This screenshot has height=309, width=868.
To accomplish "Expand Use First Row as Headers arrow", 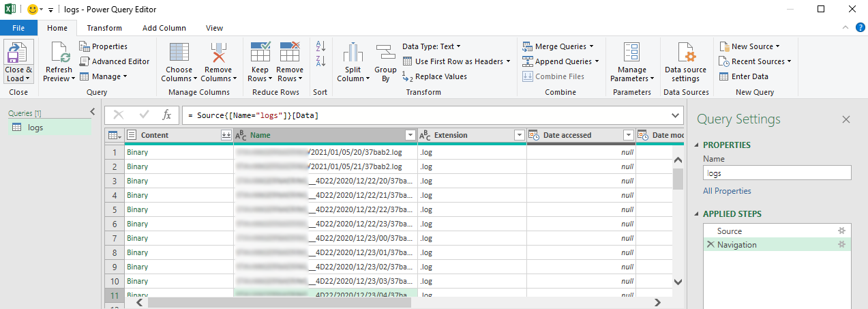I will 509,61.
